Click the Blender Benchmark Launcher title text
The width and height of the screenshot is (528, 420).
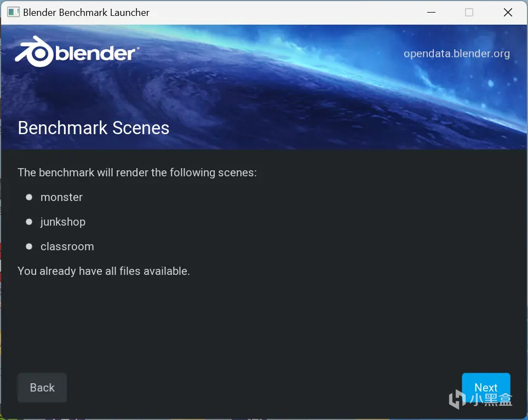(x=86, y=13)
